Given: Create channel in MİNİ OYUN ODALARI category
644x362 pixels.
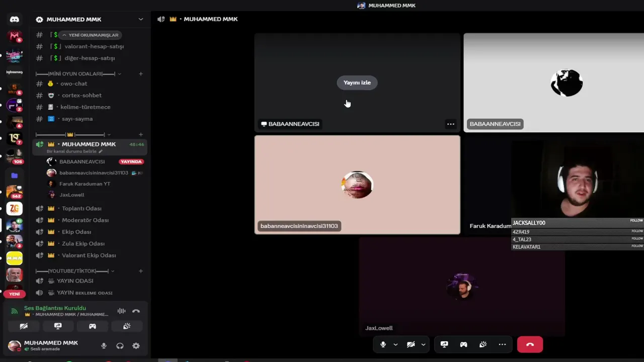Looking at the screenshot, I should [141, 74].
